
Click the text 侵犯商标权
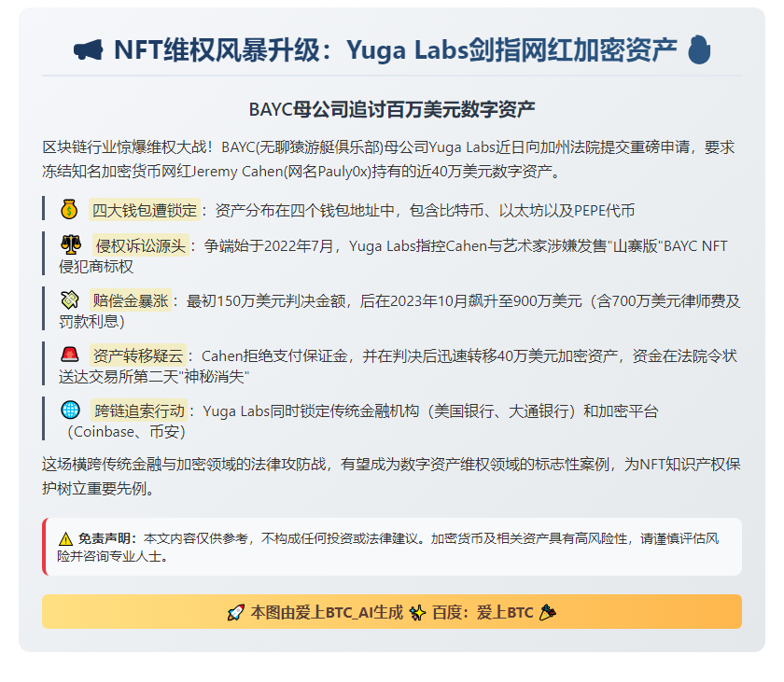96,266
